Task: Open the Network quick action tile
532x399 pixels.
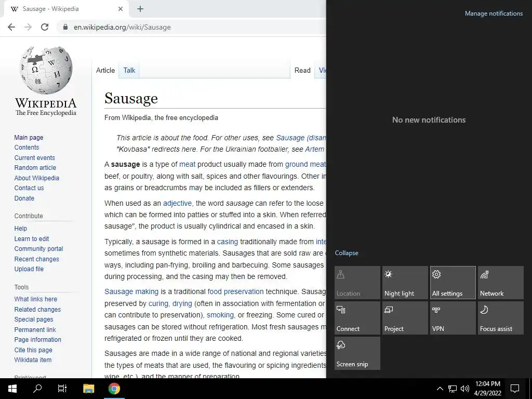Action: click(501, 283)
